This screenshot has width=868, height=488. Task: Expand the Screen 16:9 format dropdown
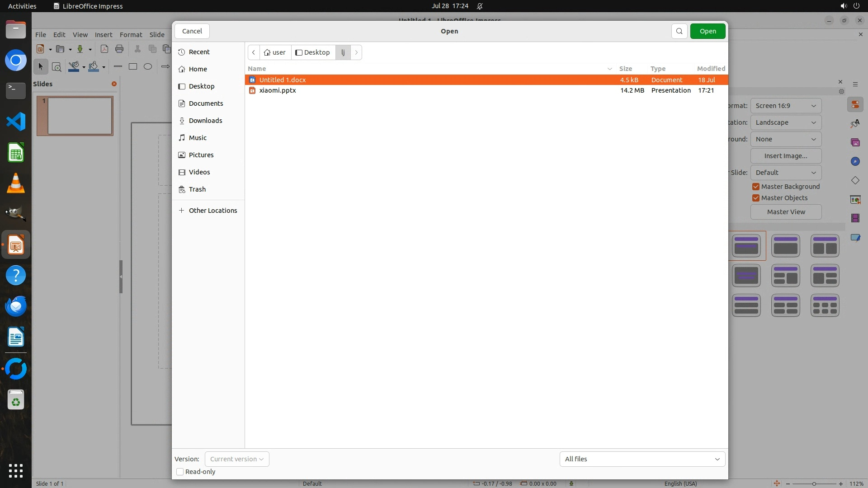point(786,106)
